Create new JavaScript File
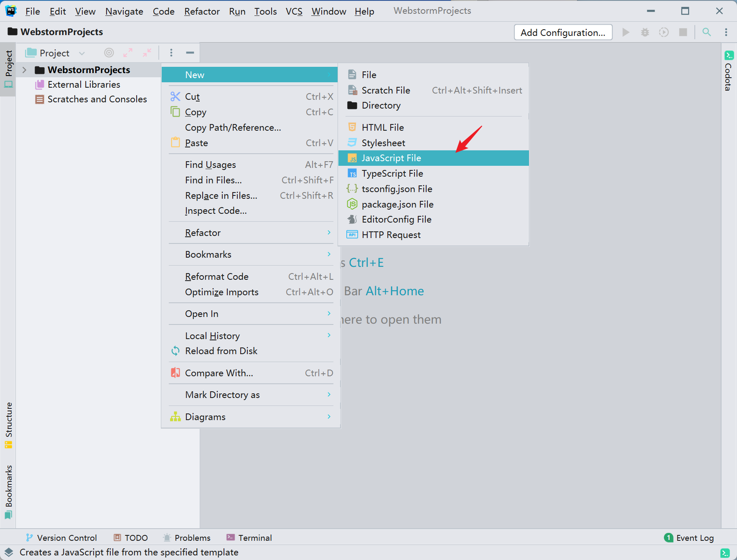 point(434,158)
